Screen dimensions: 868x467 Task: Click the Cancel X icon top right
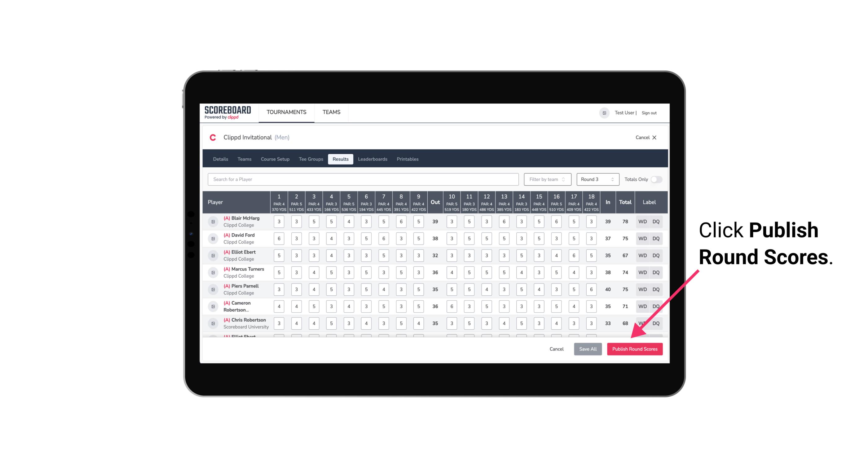click(x=655, y=137)
